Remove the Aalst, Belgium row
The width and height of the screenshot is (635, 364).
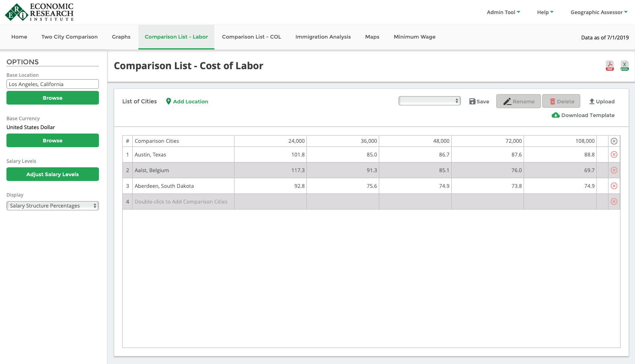[614, 170]
